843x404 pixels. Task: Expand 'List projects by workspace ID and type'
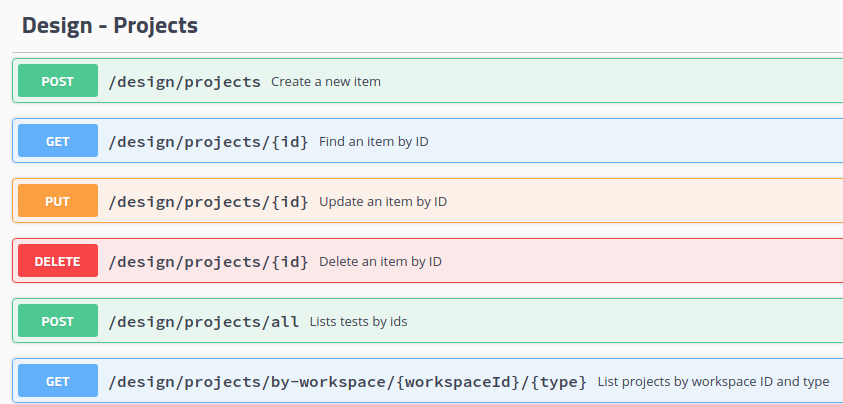[713, 381]
